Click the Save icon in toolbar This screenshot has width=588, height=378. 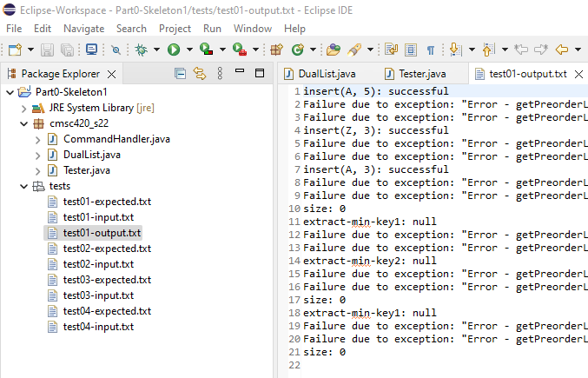coord(47,50)
